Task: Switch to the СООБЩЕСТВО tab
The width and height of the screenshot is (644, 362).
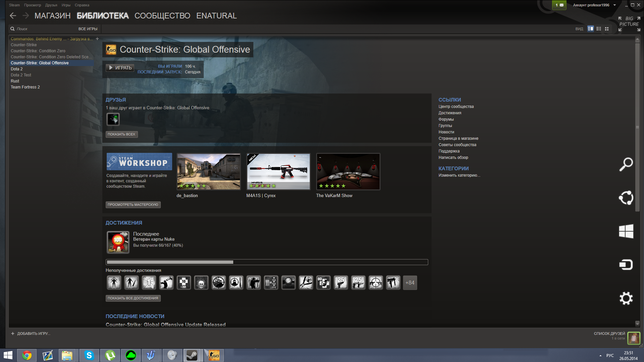Action: pyautogui.click(x=162, y=16)
